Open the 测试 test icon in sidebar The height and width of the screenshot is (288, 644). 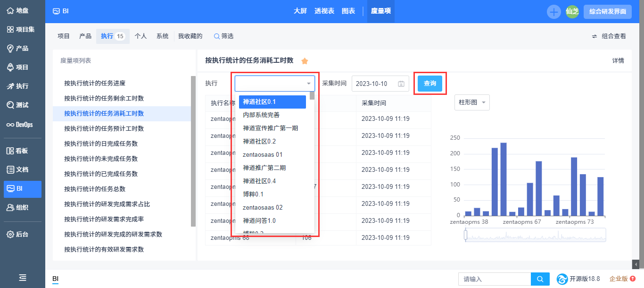pos(10,105)
